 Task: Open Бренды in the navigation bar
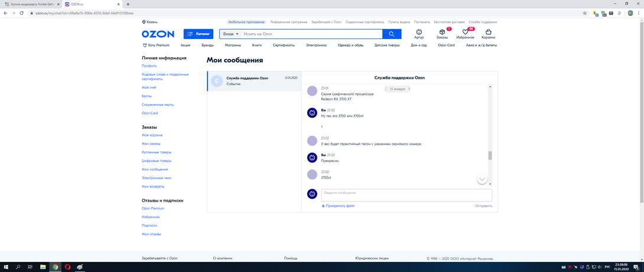coord(207,45)
